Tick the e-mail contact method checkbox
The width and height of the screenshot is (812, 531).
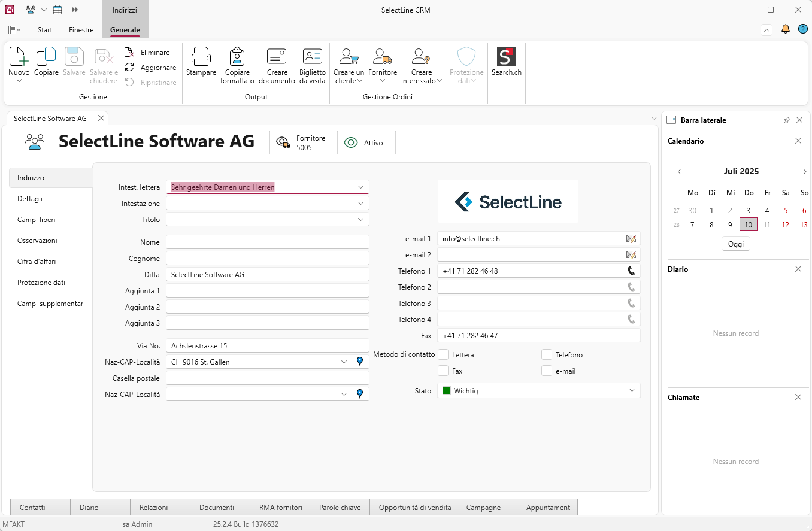[x=547, y=371]
